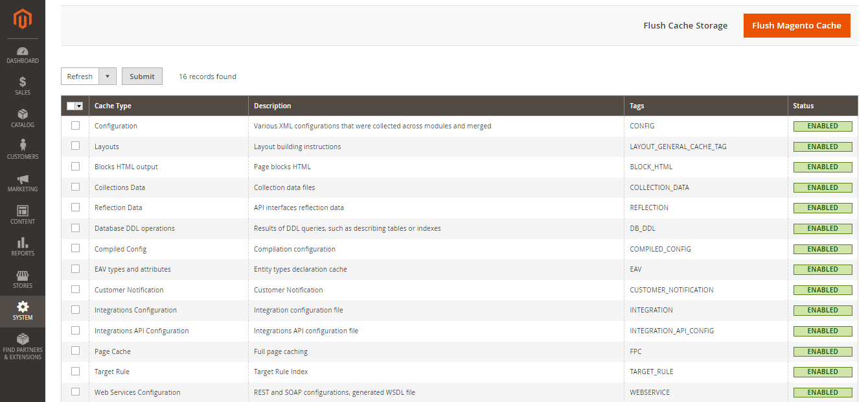Click the Flush Cache Storage link
The height and width of the screenshot is (402, 868).
pos(685,25)
